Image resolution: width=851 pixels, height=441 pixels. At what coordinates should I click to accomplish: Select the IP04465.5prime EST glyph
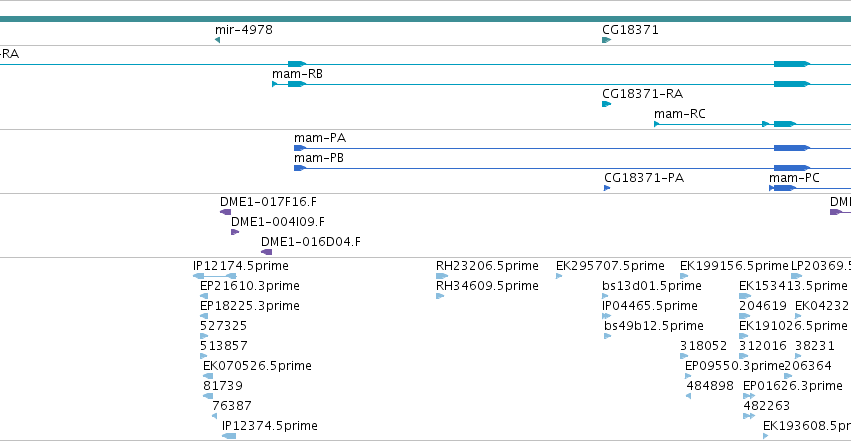pyautogui.click(x=607, y=316)
